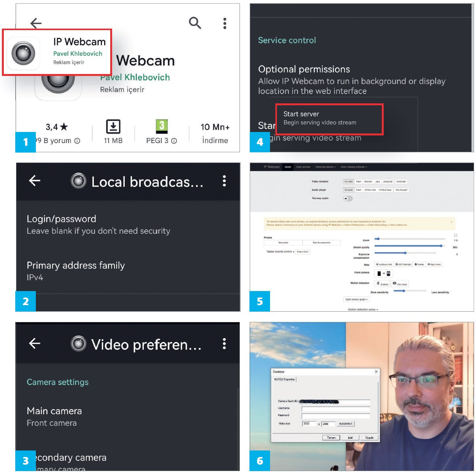This screenshot has height=473, width=476.
Task: Expand Motion detection areas dropdown
Action: (x=363, y=309)
